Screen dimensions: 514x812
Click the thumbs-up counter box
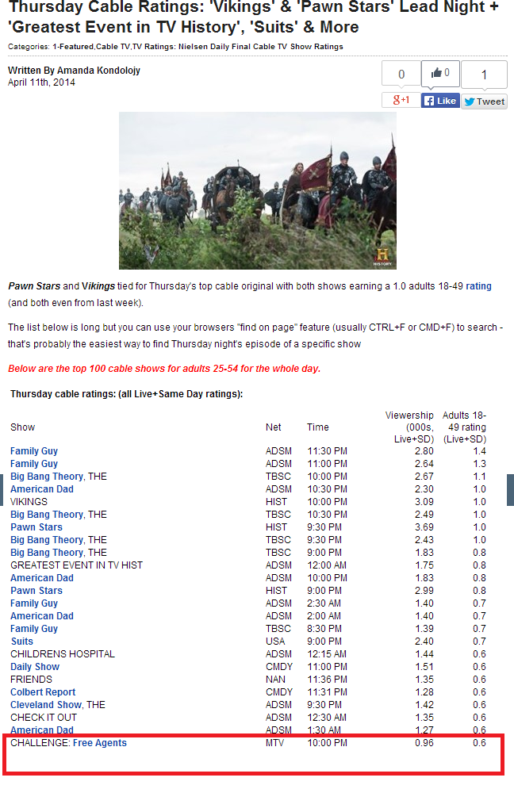pyautogui.click(x=440, y=73)
